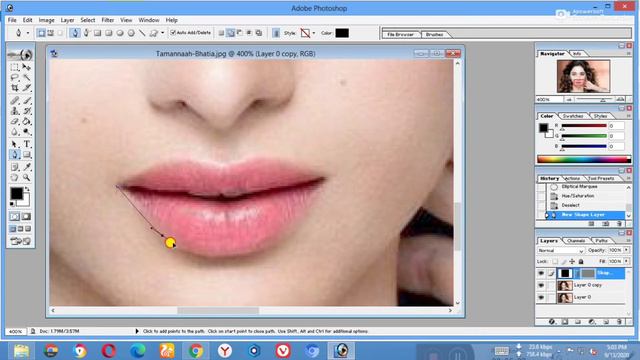Select the Notes tool
This screenshot has width=640, height=360.
[15, 167]
